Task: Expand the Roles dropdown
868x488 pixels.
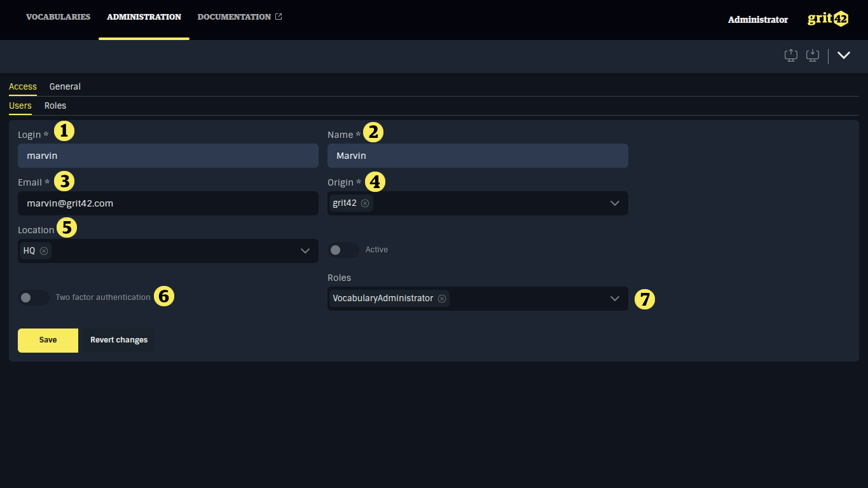Action: (x=614, y=298)
